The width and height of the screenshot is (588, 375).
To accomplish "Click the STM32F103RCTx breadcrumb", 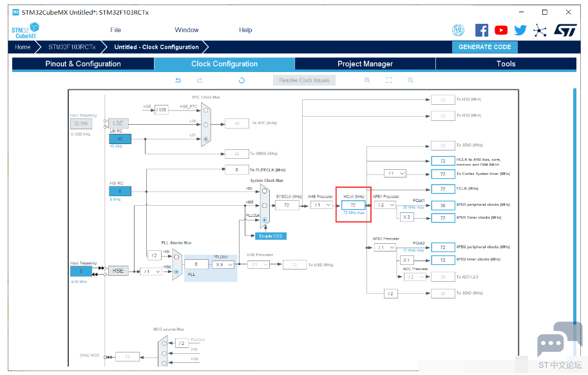I will tap(72, 47).
